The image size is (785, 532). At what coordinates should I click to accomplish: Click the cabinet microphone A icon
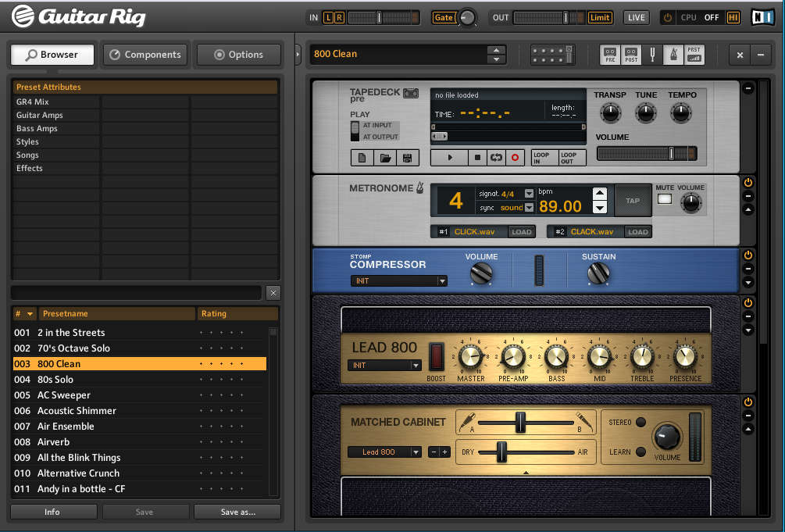(467, 422)
